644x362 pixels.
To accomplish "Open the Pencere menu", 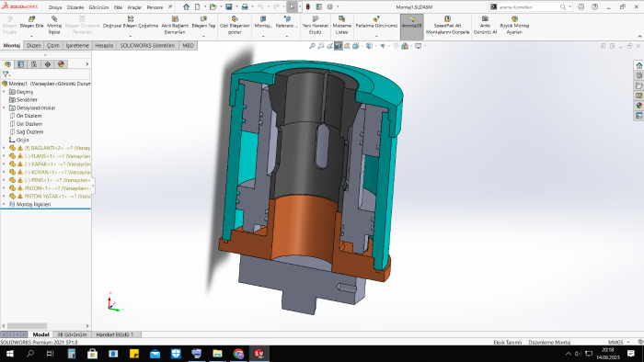I will coord(155,7).
